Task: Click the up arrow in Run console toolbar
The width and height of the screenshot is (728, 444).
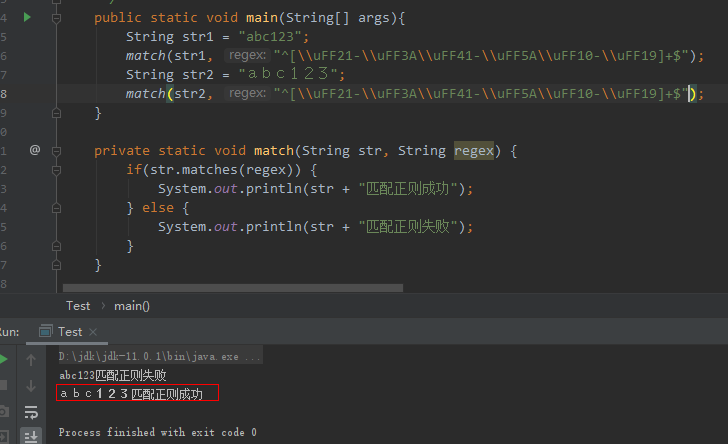Action: [x=31, y=359]
